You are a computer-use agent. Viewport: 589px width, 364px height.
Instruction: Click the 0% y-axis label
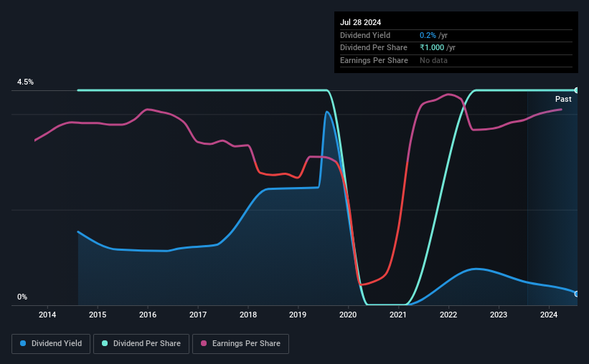[22, 297]
